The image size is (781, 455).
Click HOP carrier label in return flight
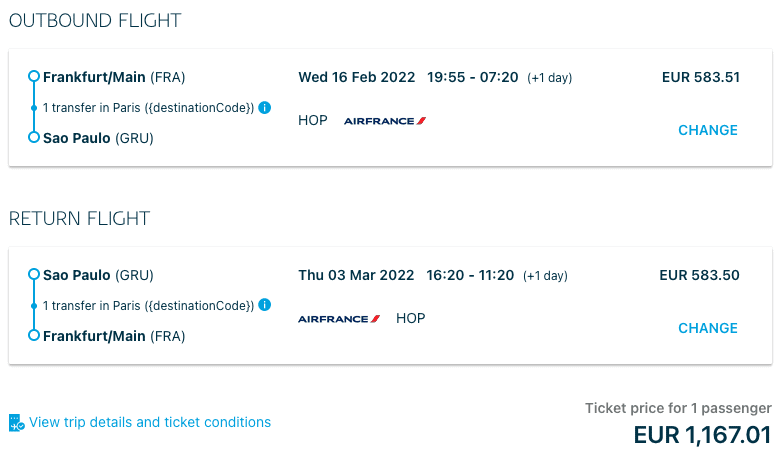[410, 319]
